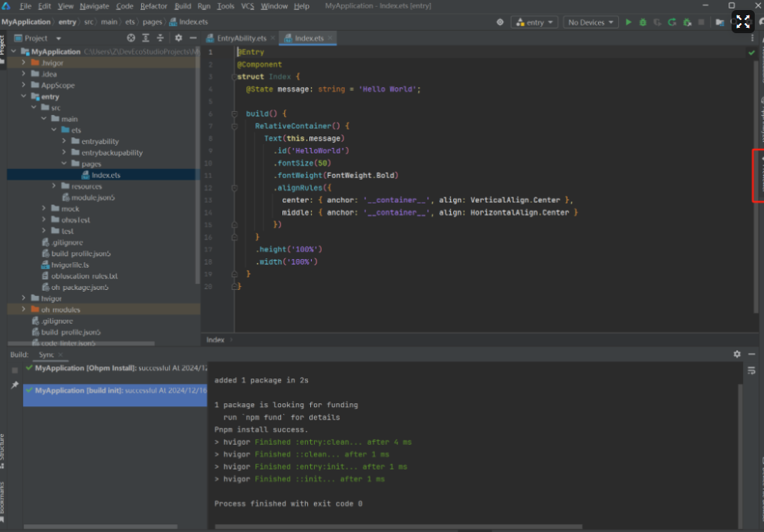Click the green reload changes icon
Image resolution: width=764 pixels, height=532 pixels.
tap(672, 22)
